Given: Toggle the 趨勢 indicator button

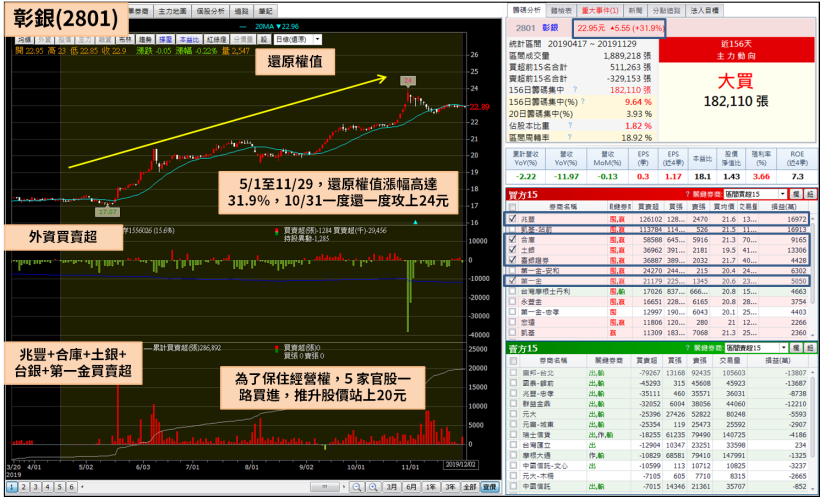Looking at the screenshot, I should [x=145, y=40].
